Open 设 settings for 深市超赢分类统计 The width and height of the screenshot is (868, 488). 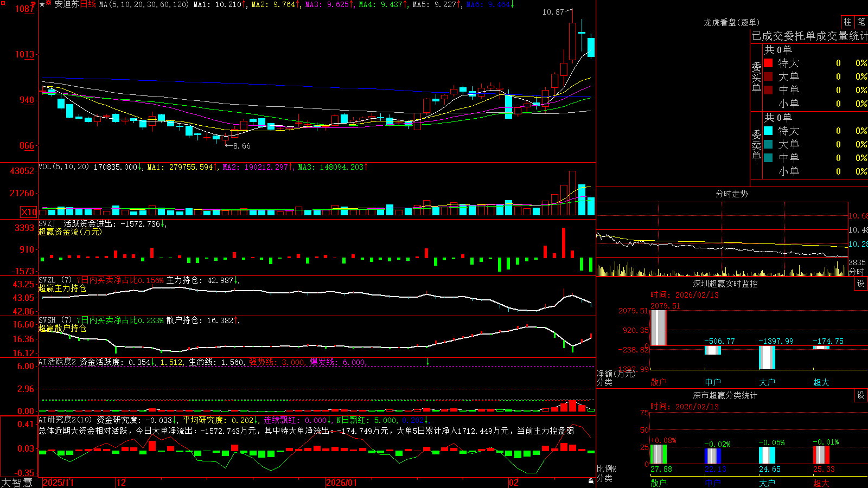tap(861, 395)
